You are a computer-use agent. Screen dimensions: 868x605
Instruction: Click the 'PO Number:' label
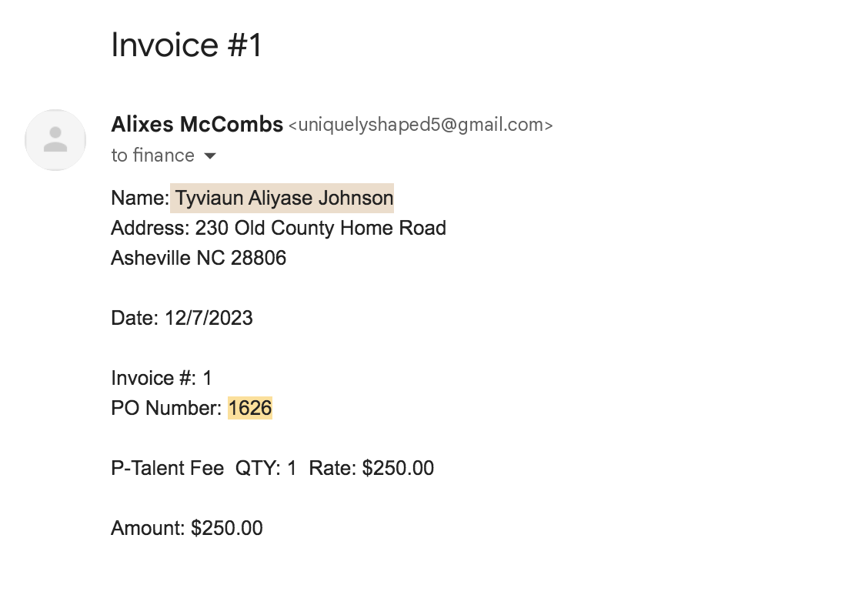tap(166, 408)
